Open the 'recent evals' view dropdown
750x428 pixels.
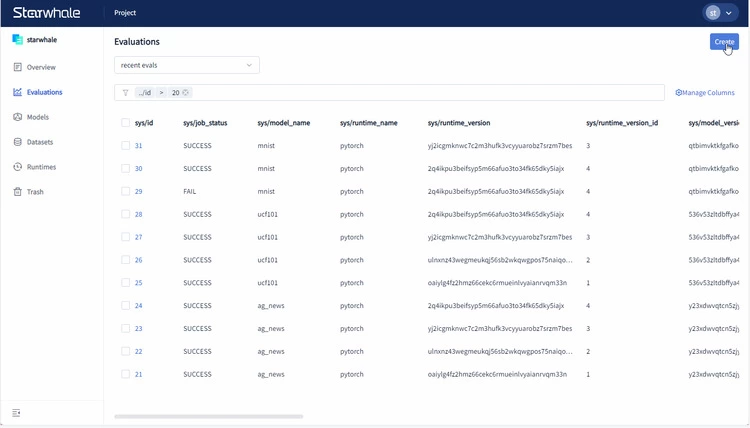186,65
